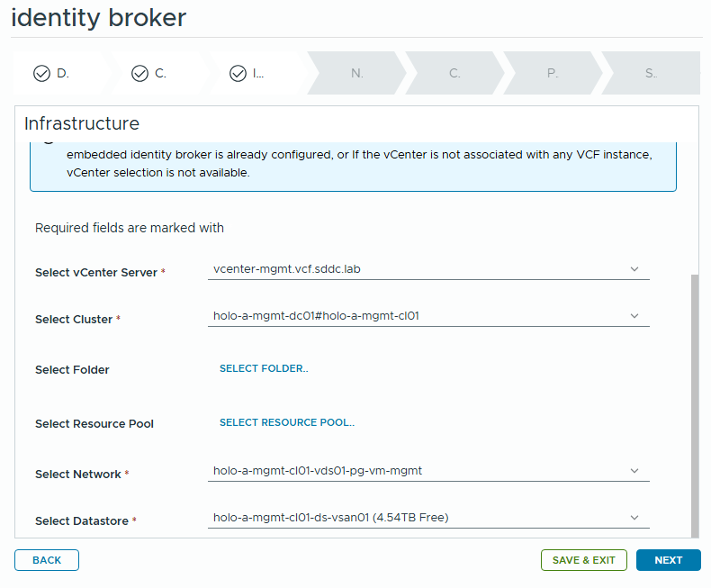Click checkmark icon on completed C. step
The width and height of the screenshot is (711, 588).
(139, 74)
